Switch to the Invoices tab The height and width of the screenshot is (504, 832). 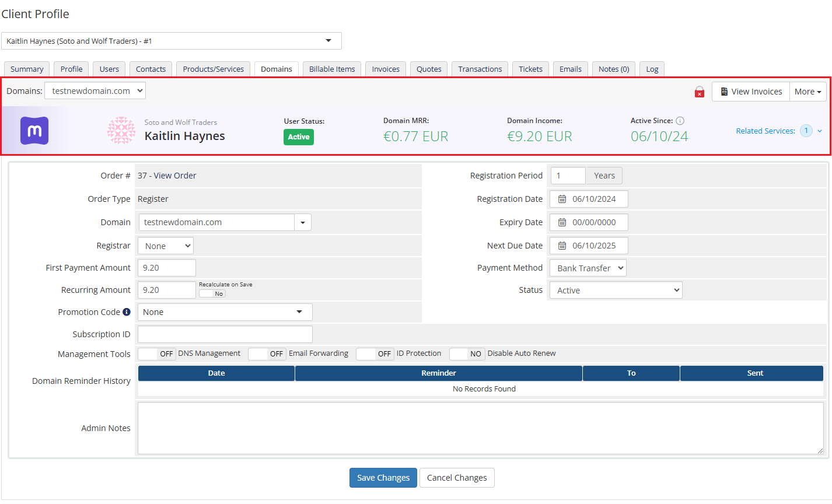386,69
